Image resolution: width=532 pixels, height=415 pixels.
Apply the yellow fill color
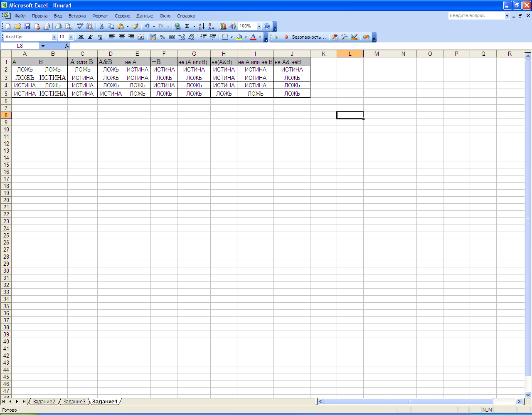tap(239, 37)
